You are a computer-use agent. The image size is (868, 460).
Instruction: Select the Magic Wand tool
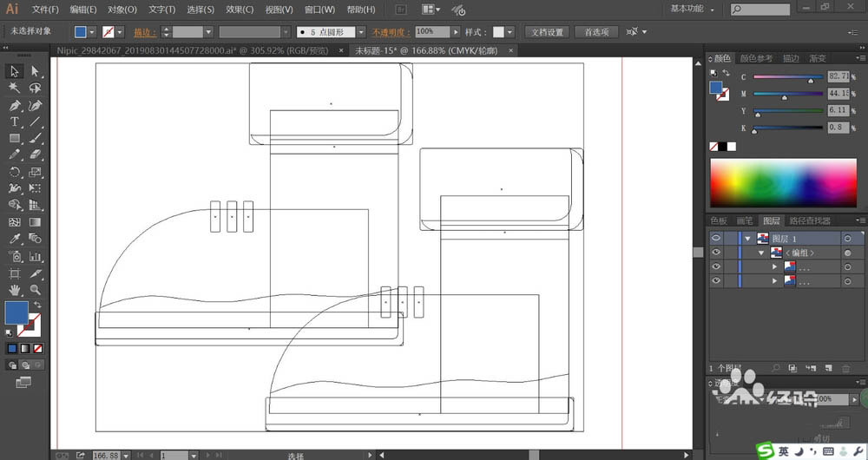(x=15, y=88)
